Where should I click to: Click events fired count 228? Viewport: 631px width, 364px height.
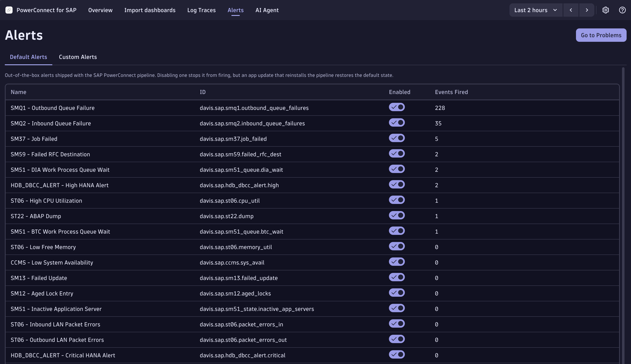pyautogui.click(x=440, y=108)
